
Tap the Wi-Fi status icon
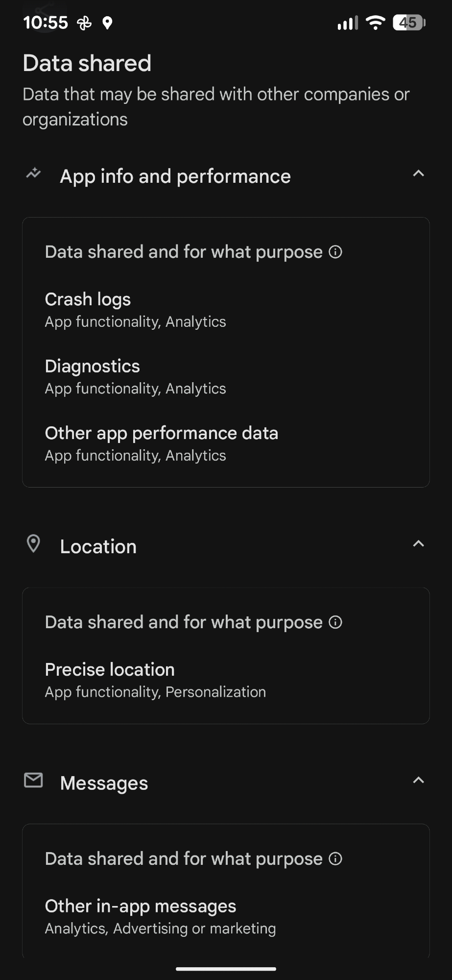pos(375,23)
